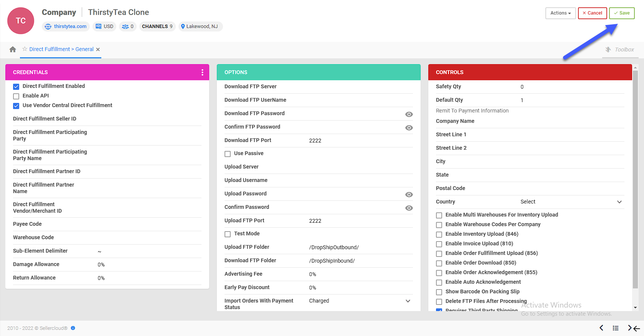Viewport: 644px width, 336px height.
Task: Check Enable Order Acknowledgement (855)
Action: pos(439,273)
